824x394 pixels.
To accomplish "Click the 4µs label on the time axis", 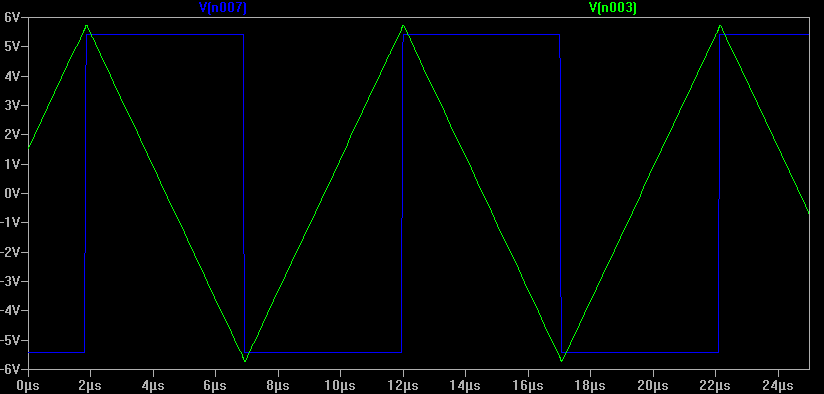I will click(153, 387).
